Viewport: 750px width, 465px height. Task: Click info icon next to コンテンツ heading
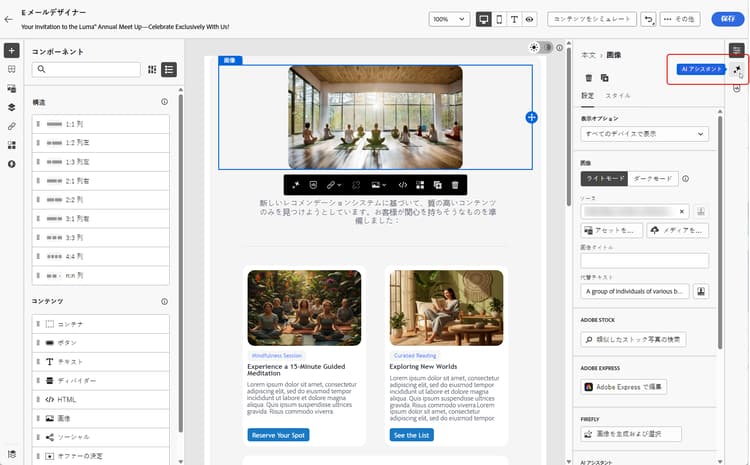pos(165,301)
